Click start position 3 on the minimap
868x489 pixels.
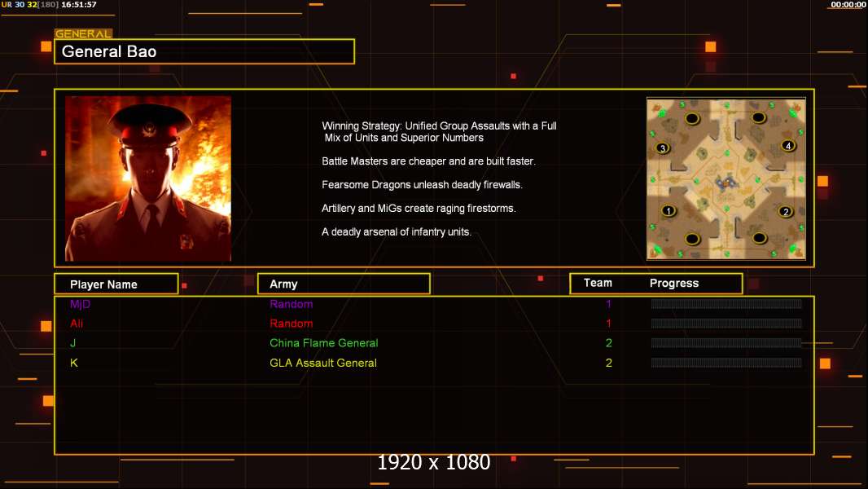(663, 148)
